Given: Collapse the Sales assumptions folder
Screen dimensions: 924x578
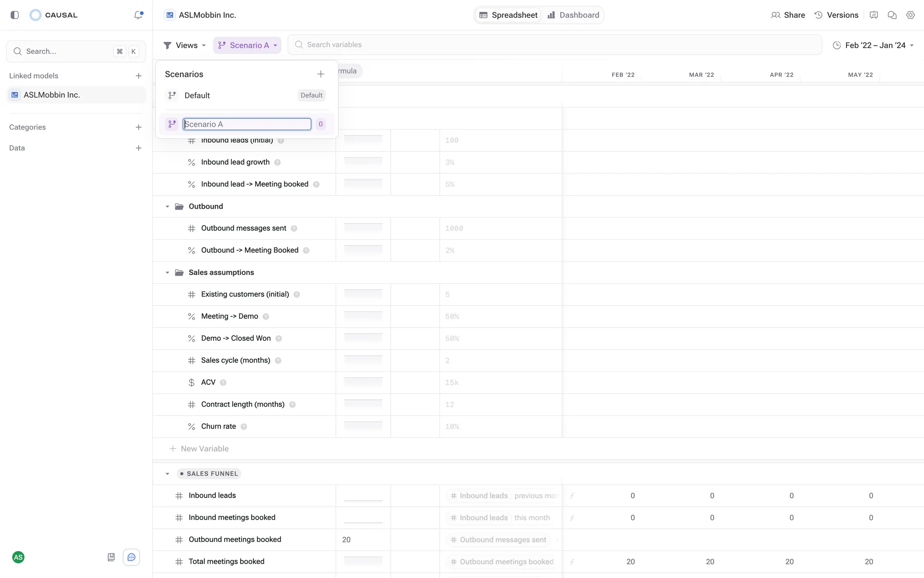Looking at the screenshot, I should click(x=167, y=273).
